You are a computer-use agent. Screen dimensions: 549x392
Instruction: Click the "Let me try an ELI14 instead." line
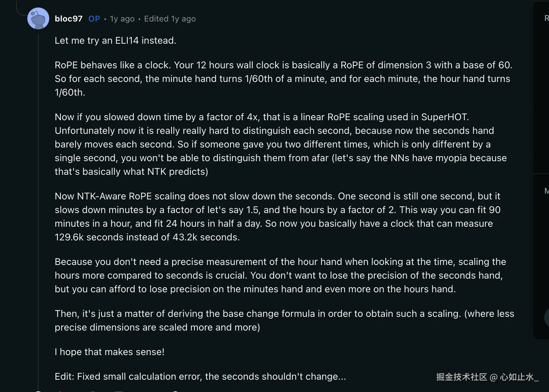tap(116, 41)
